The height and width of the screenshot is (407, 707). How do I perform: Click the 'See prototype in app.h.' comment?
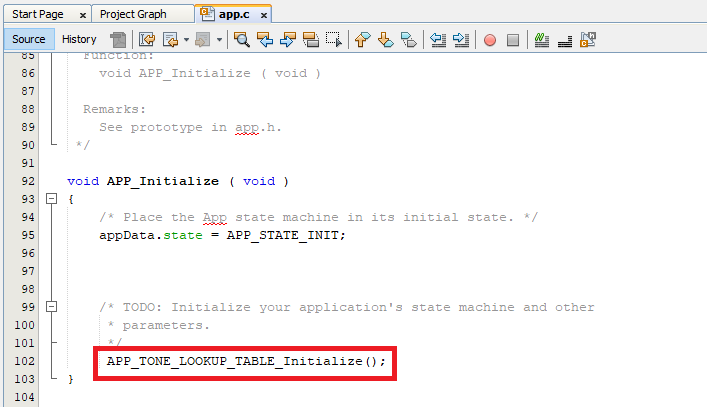point(190,128)
